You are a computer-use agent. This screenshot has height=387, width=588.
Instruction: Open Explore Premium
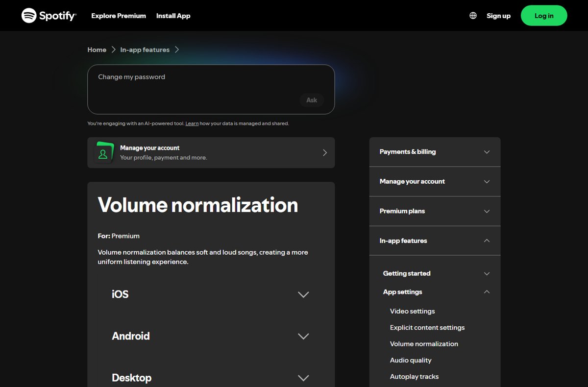click(x=119, y=16)
